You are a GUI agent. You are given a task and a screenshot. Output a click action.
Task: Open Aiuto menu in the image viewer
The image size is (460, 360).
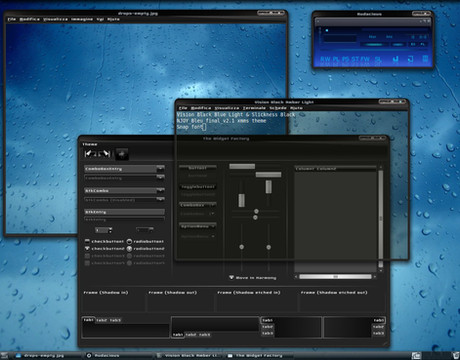coord(113,19)
